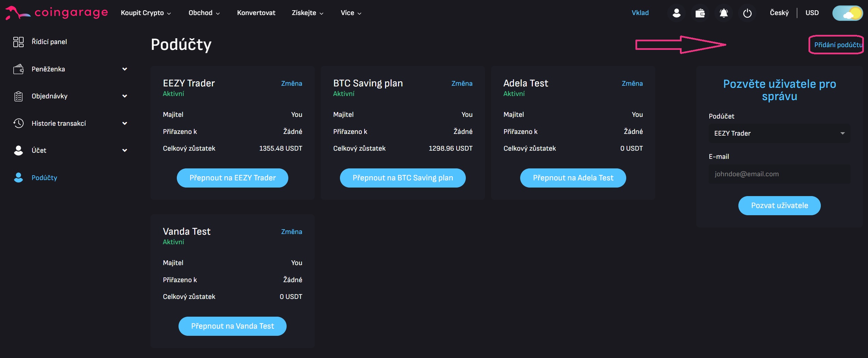Click Aktivní status on Vanda Test card

click(173, 242)
